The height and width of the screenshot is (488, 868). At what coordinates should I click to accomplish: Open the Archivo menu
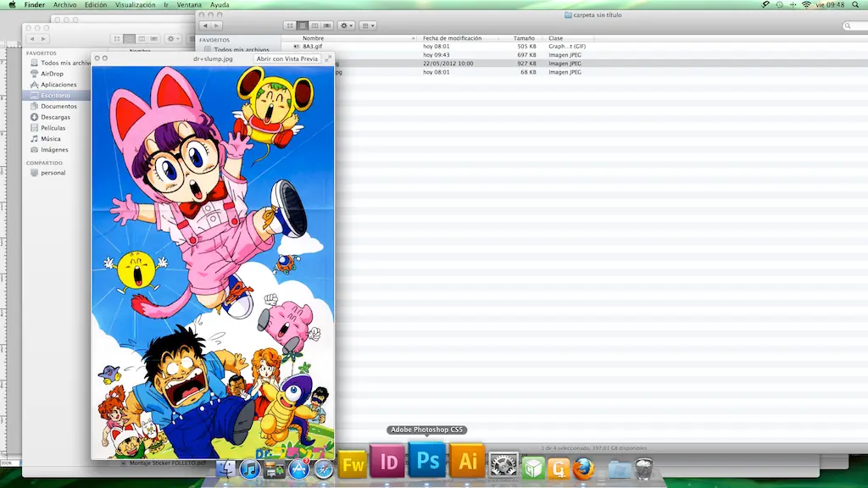point(64,4)
